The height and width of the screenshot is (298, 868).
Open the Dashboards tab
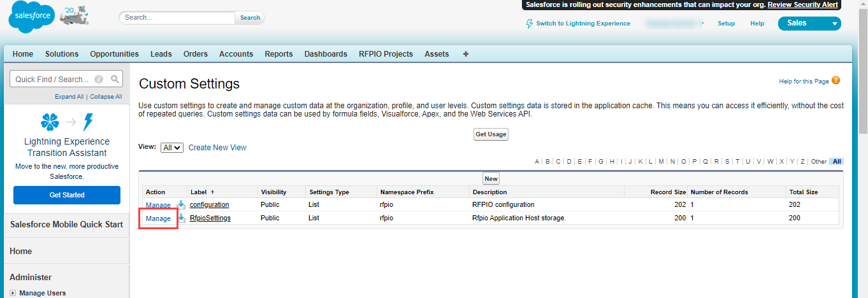click(x=326, y=54)
